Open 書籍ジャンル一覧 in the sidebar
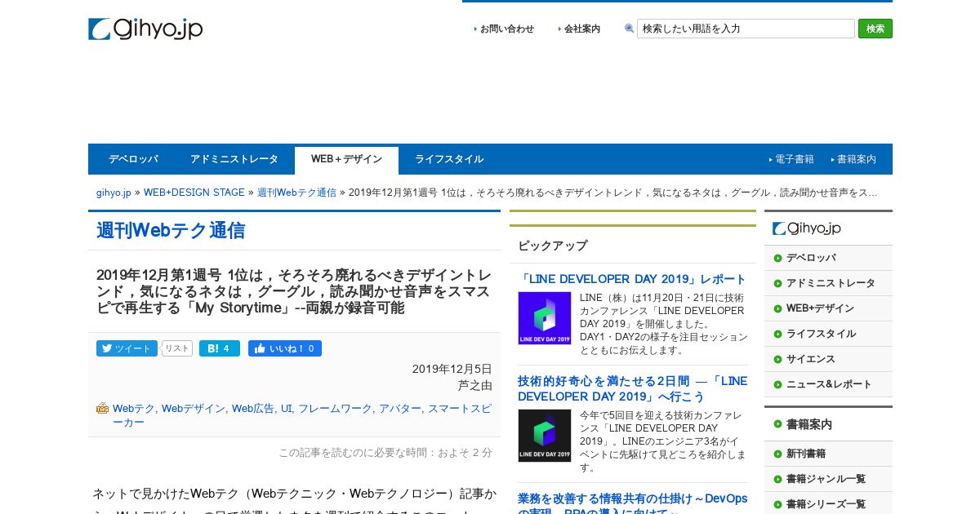This screenshot has width=980, height=514. (x=828, y=479)
